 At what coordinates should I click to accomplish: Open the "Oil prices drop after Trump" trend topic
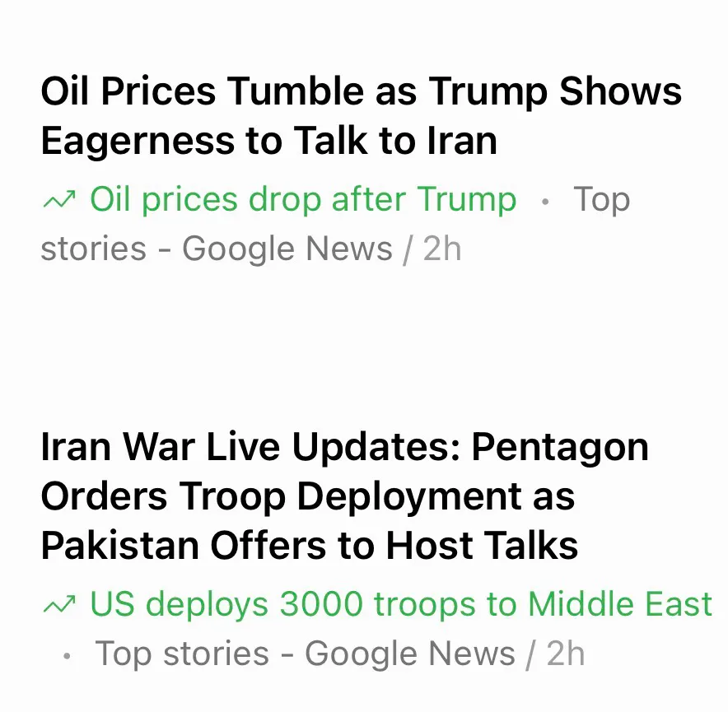[303, 199]
